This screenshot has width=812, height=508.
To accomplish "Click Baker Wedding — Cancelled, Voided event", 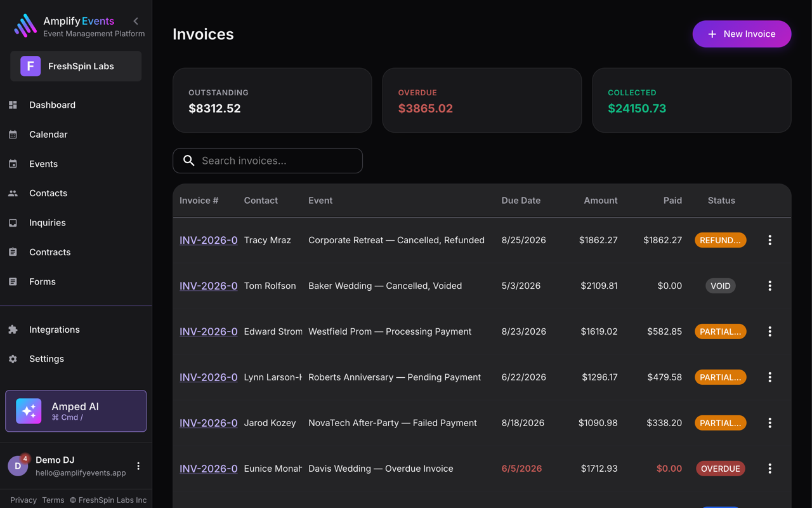I will pyautogui.click(x=385, y=286).
